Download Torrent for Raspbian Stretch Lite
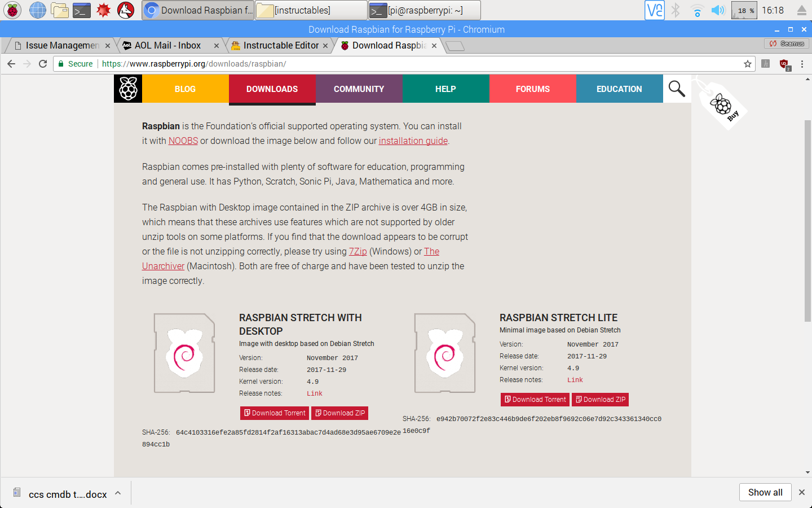Screen dimensions: 812x508 coord(535,400)
